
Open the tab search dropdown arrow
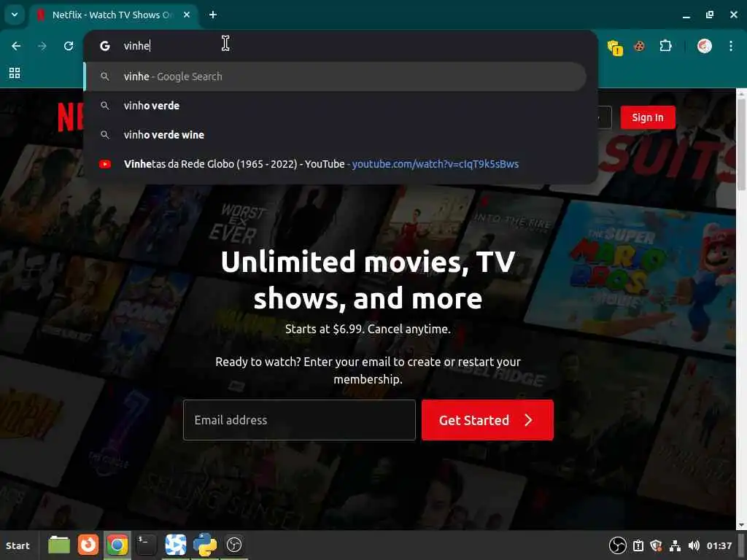point(15,15)
